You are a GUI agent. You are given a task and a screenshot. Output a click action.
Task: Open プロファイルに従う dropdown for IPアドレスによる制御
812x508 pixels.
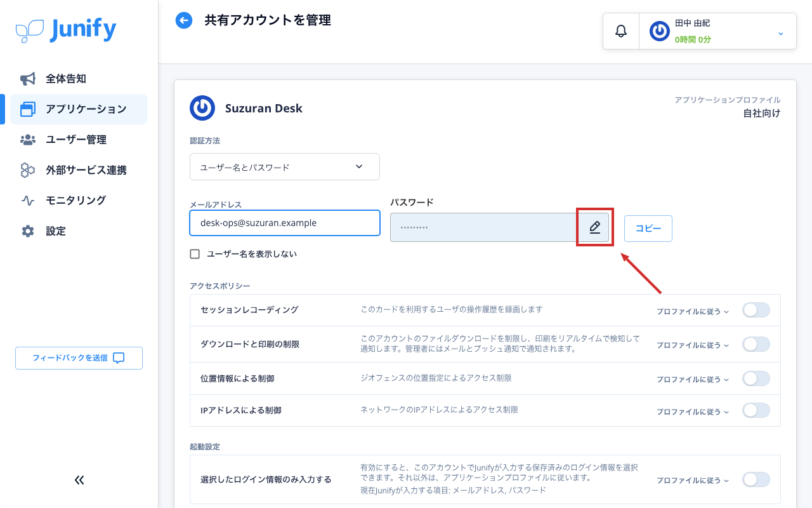click(x=693, y=411)
